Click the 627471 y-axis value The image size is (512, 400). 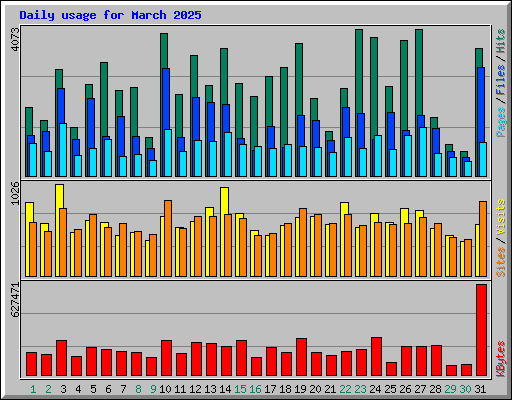click(x=15, y=299)
